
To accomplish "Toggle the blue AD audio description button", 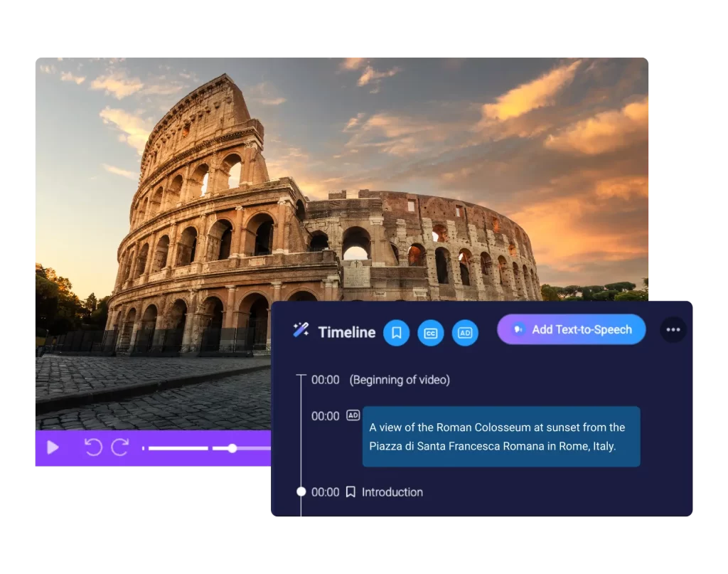I will pyautogui.click(x=465, y=332).
